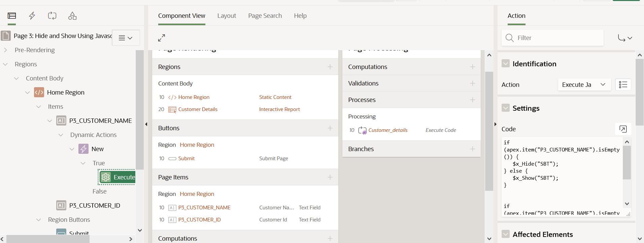The width and height of the screenshot is (644, 243).
Task: Collapse the Home Region tree node
Action: pos(27,93)
